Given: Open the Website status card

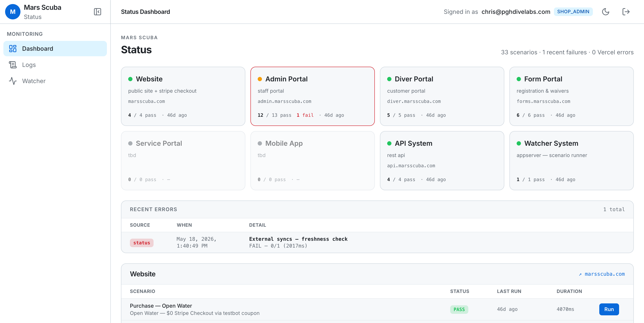Looking at the screenshot, I should point(183,96).
